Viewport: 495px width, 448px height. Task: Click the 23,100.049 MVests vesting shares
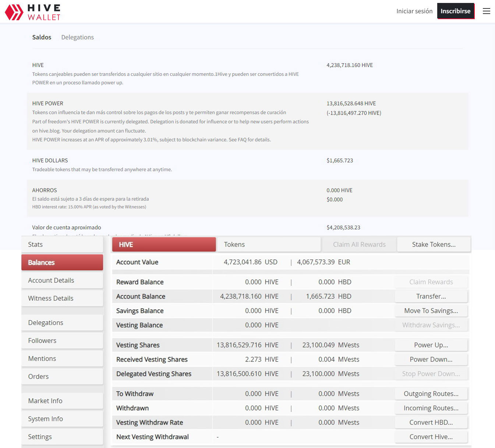(x=331, y=345)
